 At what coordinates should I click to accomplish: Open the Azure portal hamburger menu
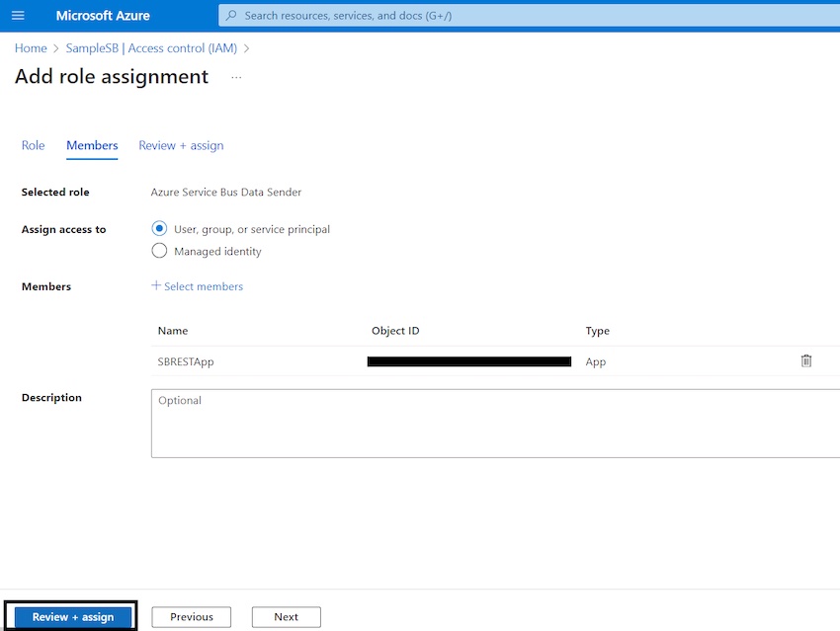coord(17,15)
